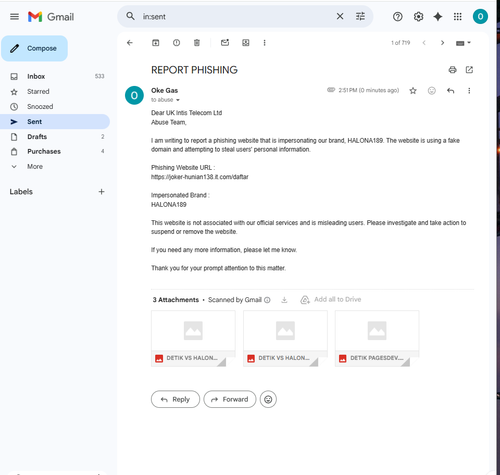Report this email as spam
This screenshot has height=475, width=500.
click(x=176, y=43)
